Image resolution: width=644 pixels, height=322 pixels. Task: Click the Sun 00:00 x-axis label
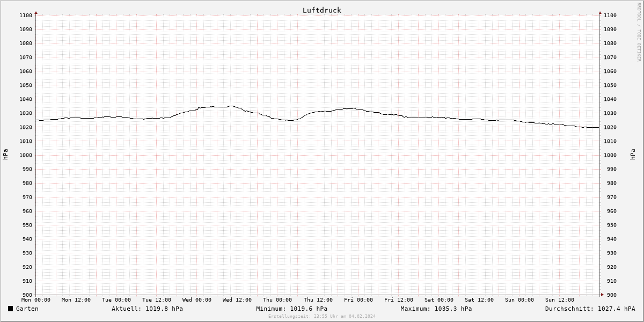point(519,300)
